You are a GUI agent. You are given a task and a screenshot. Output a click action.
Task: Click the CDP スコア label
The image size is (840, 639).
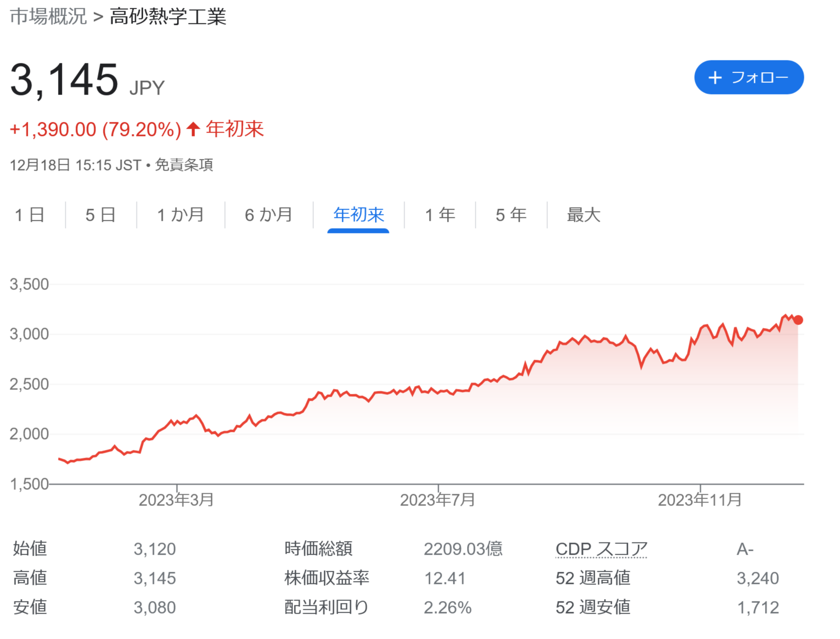(x=601, y=549)
